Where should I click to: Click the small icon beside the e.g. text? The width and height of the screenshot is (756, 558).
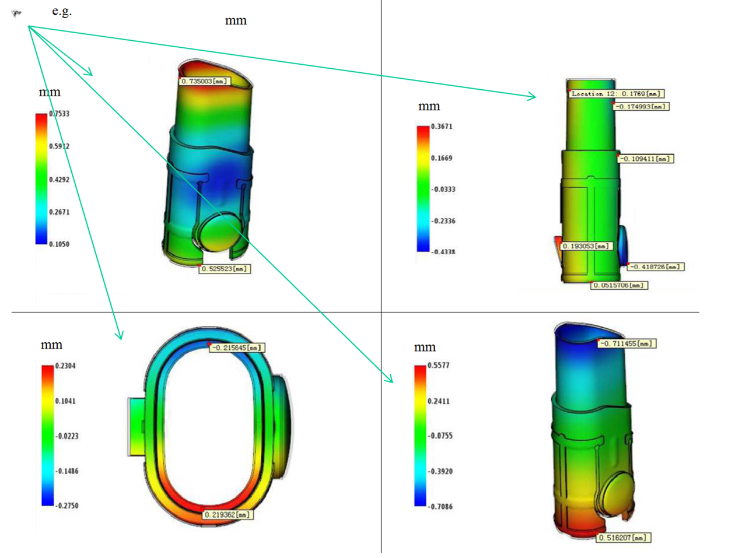coord(16,13)
